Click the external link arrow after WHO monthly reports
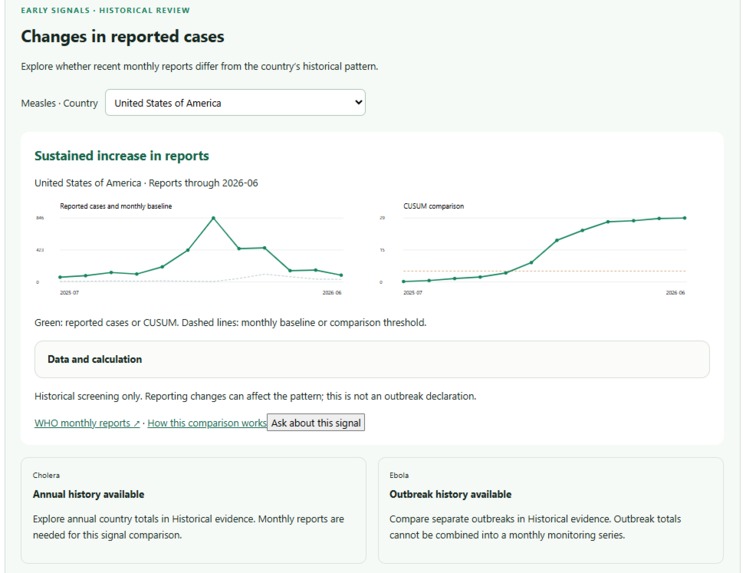Image resolution: width=746 pixels, height=573 pixels. [137, 424]
